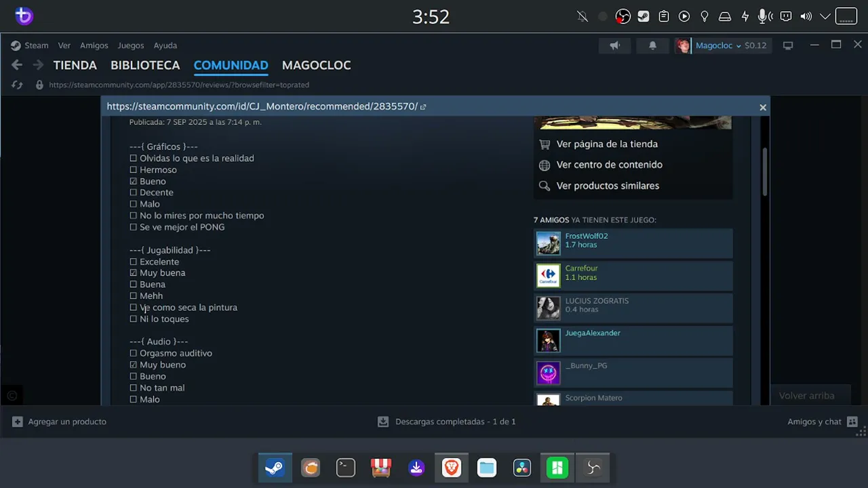This screenshot has width=868, height=488.
Task: Open JuegaAlexander's profile name
Action: tap(593, 333)
